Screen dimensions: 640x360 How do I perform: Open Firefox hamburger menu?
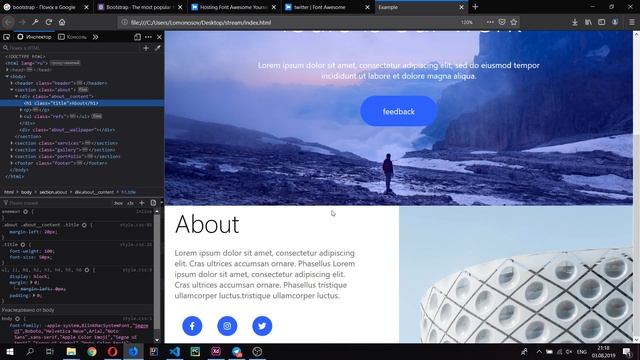pos(631,22)
